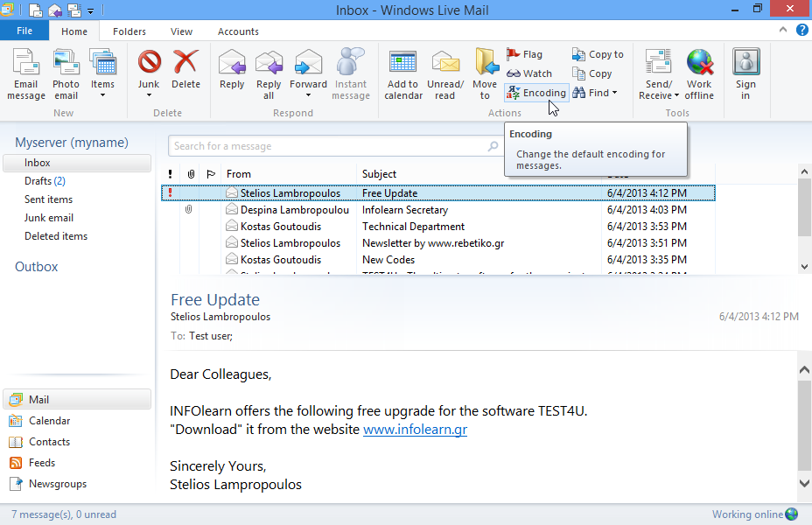Image resolution: width=812 pixels, height=525 pixels.
Task: Open the Move to folder button
Action: click(x=486, y=74)
